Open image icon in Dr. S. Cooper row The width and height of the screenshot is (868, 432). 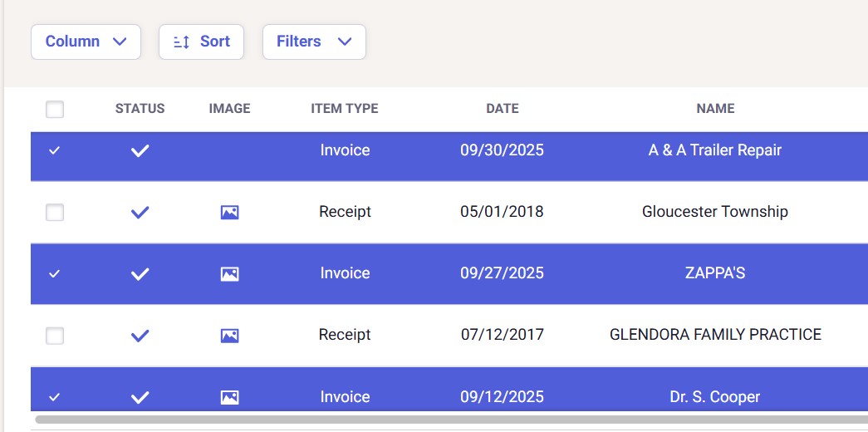(x=229, y=397)
